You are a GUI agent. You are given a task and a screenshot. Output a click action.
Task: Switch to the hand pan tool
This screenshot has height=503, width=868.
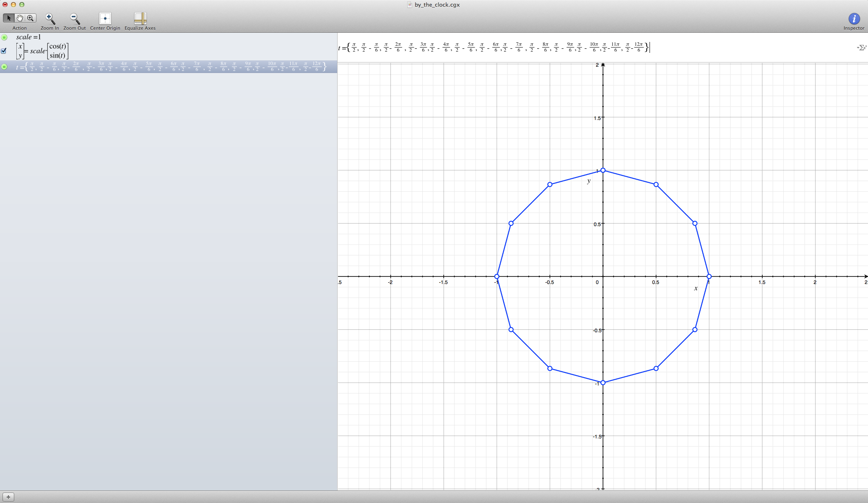tap(20, 18)
